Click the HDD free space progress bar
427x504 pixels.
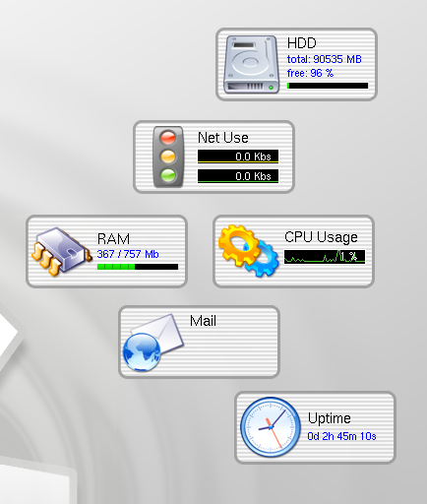coord(328,86)
